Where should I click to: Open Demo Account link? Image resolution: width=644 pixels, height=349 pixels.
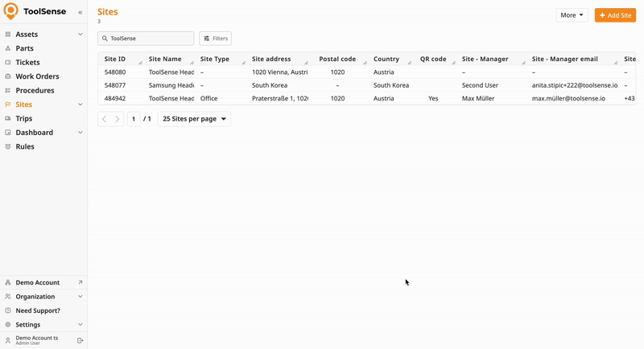click(37, 282)
